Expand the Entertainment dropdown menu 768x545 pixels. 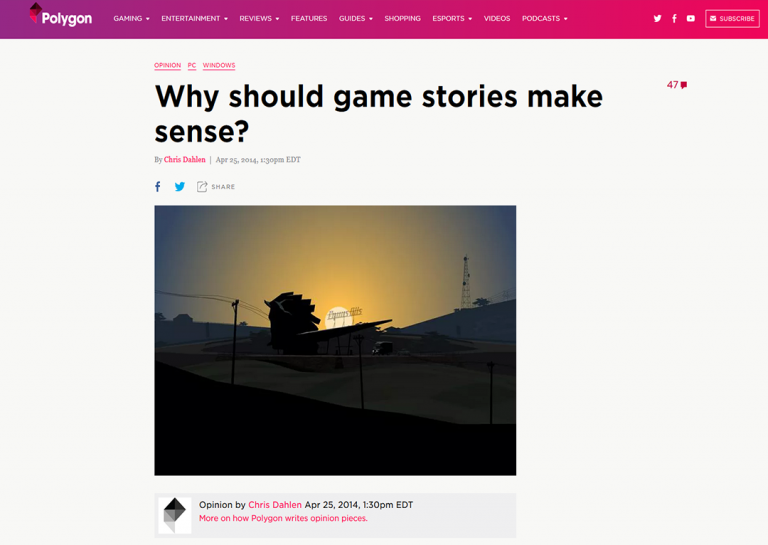pyautogui.click(x=194, y=19)
